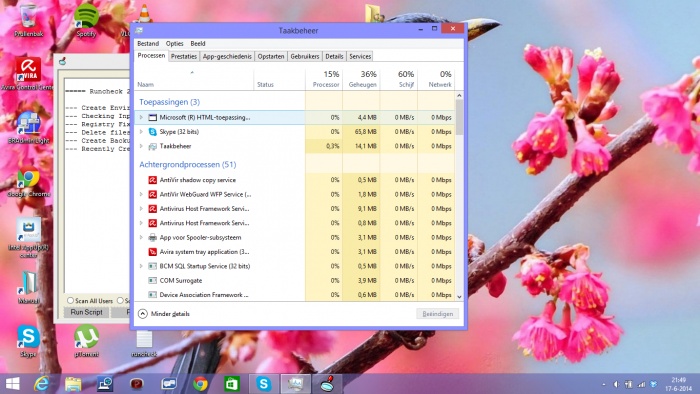Open File Explorer from the taskbar
The image size is (700, 394).
(73, 384)
